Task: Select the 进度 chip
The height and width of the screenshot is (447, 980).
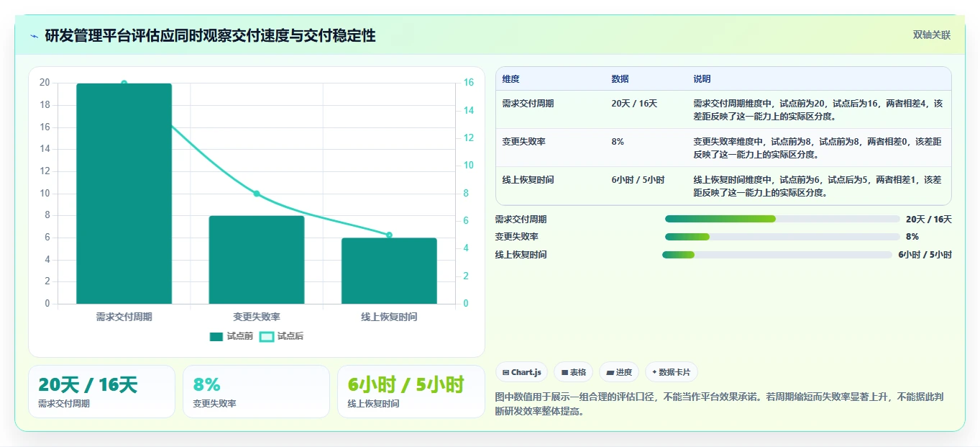Action: click(x=619, y=372)
